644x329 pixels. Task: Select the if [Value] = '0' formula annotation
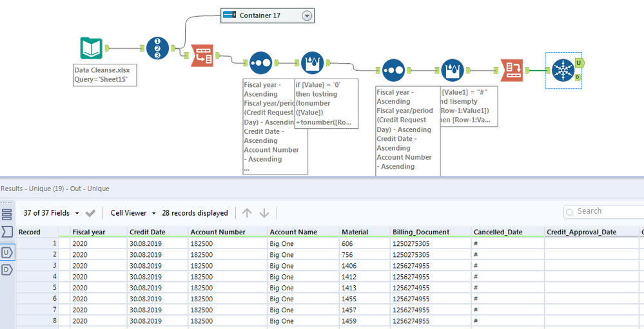[326, 104]
